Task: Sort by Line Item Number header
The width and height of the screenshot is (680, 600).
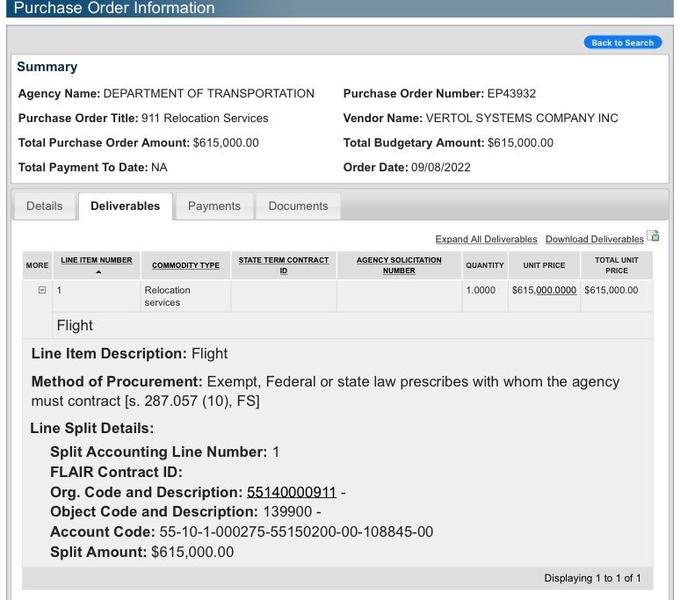Action: coord(96,260)
